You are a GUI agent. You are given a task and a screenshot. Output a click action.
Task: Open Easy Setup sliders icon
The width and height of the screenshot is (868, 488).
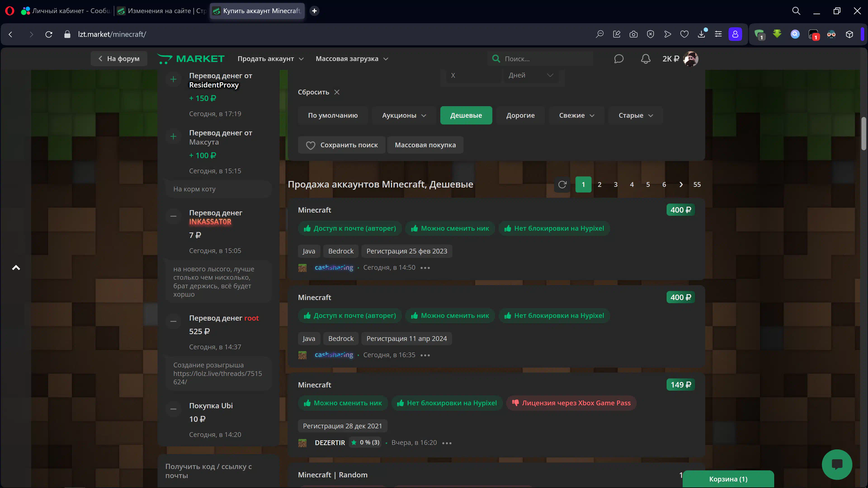pyautogui.click(x=718, y=34)
